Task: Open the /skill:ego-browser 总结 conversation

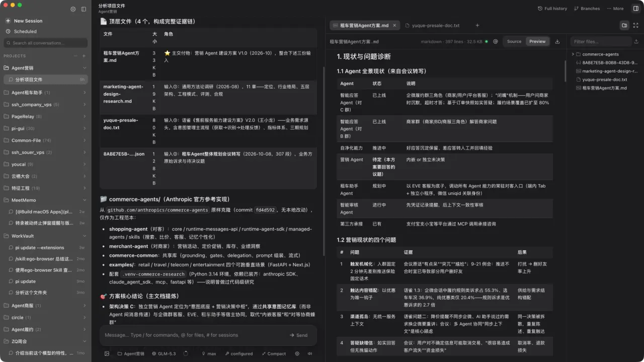Action: coord(46,259)
